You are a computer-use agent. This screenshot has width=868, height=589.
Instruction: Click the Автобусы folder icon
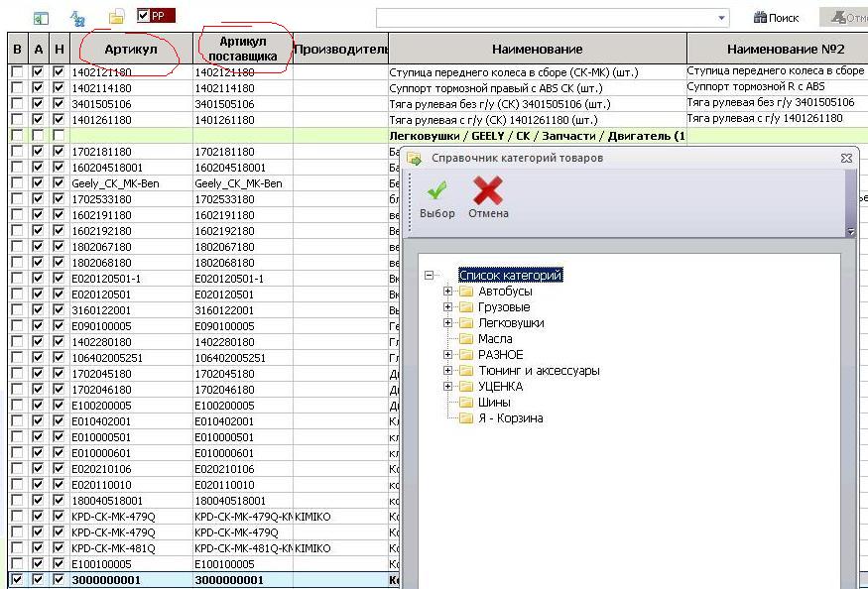(x=466, y=292)
